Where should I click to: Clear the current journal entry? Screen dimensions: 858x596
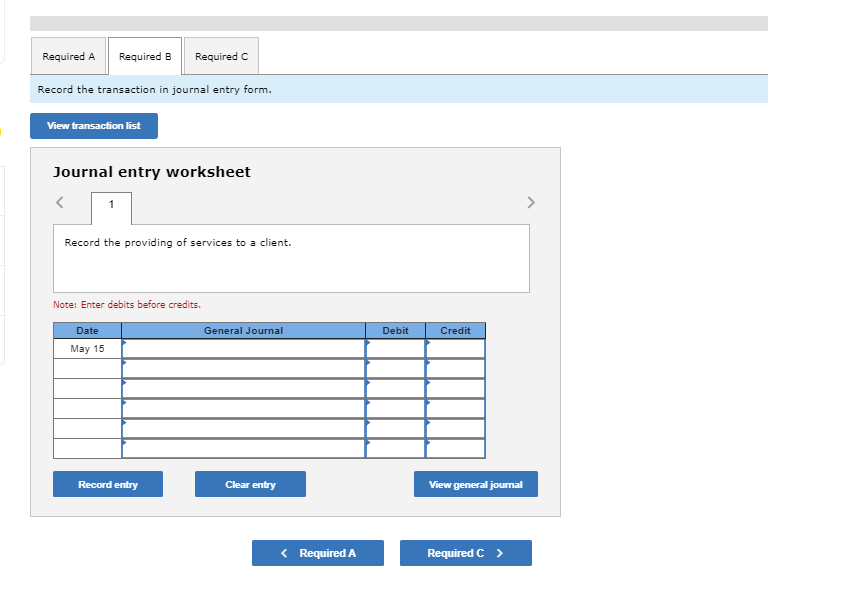(x=250, y=484)
